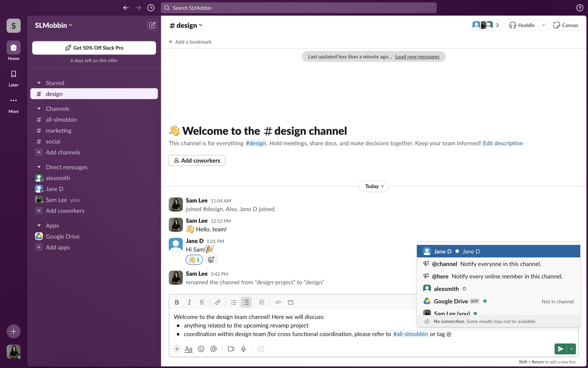Open the history clock icon
The height and width of the screenshot is (368, 588).
click(151, 8)
